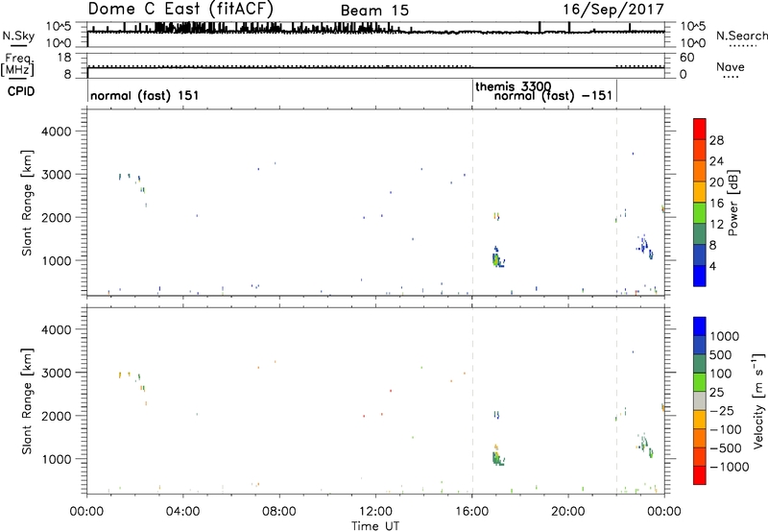Screen dimensions: 768x532
Task: Click the "20:00" time tick label
Action: [568, 512]
